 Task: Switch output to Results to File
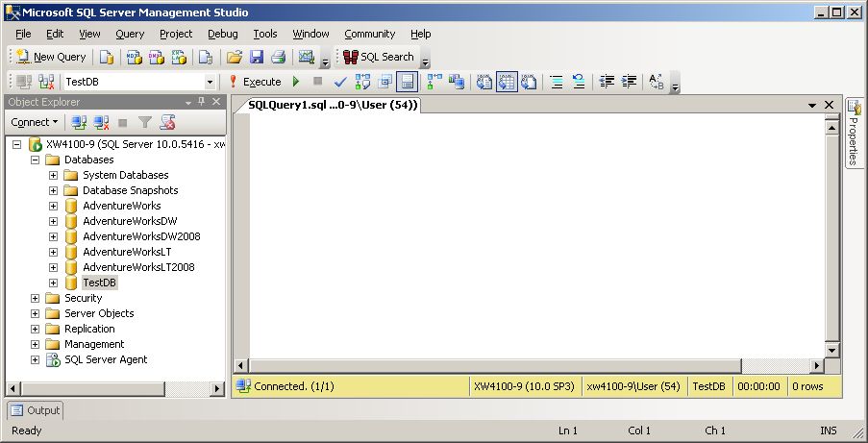529,82
